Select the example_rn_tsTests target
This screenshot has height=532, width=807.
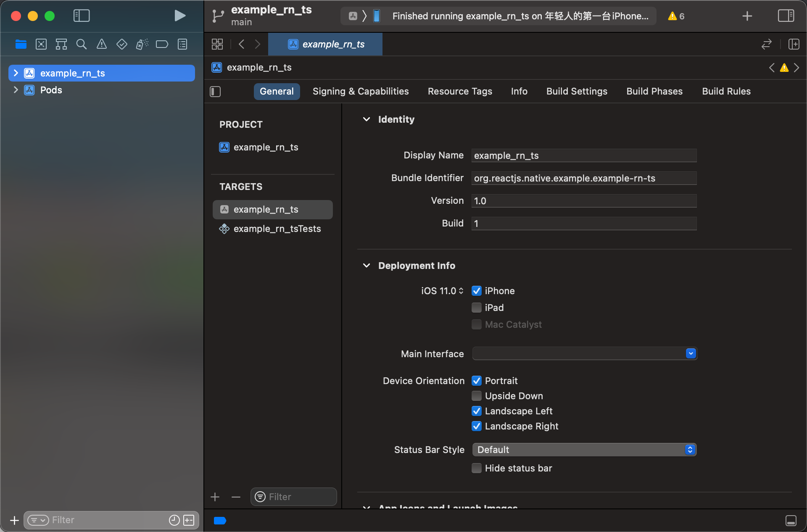[x=277, y=229]
